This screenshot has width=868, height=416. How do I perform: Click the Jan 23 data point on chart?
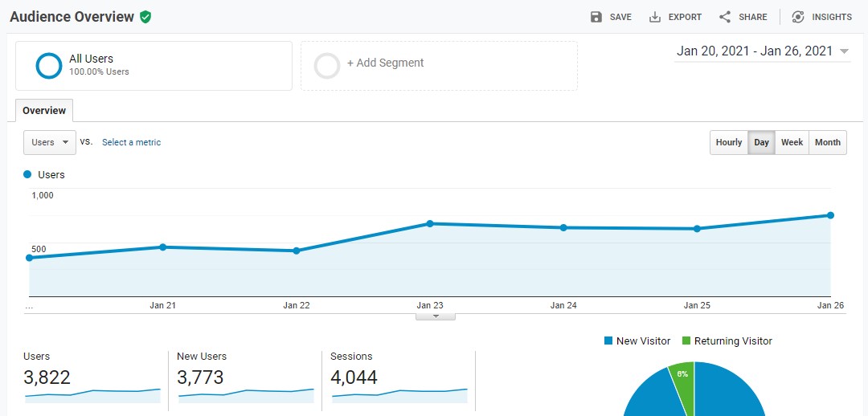[x=429, y=223]
